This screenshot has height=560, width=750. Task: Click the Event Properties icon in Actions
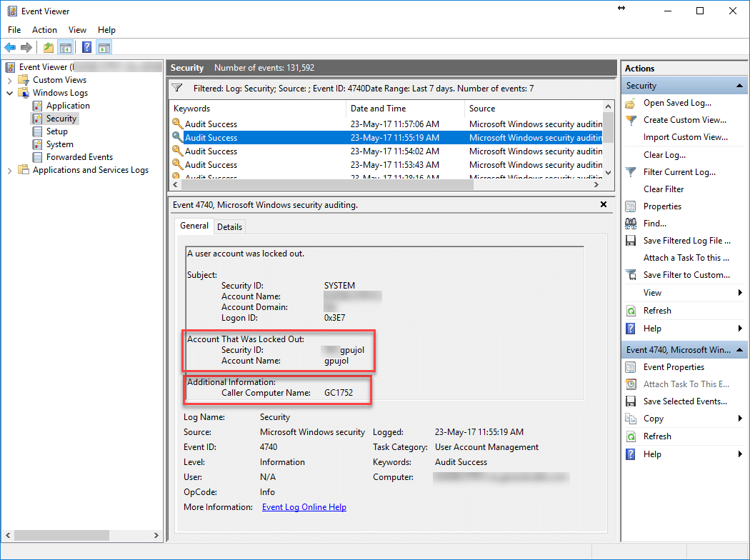pos(631,367)
